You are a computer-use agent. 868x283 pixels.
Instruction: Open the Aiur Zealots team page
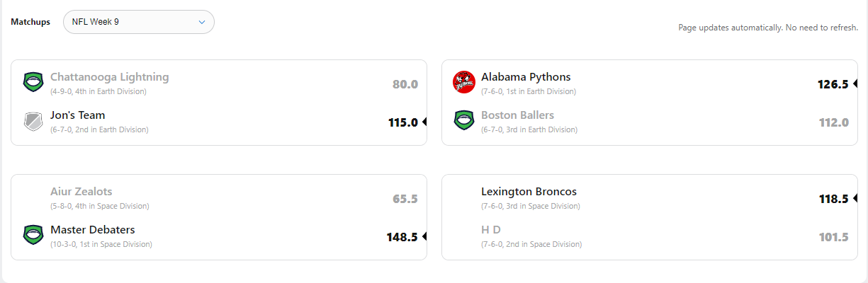pyautogui.click(x=81, y=192)
